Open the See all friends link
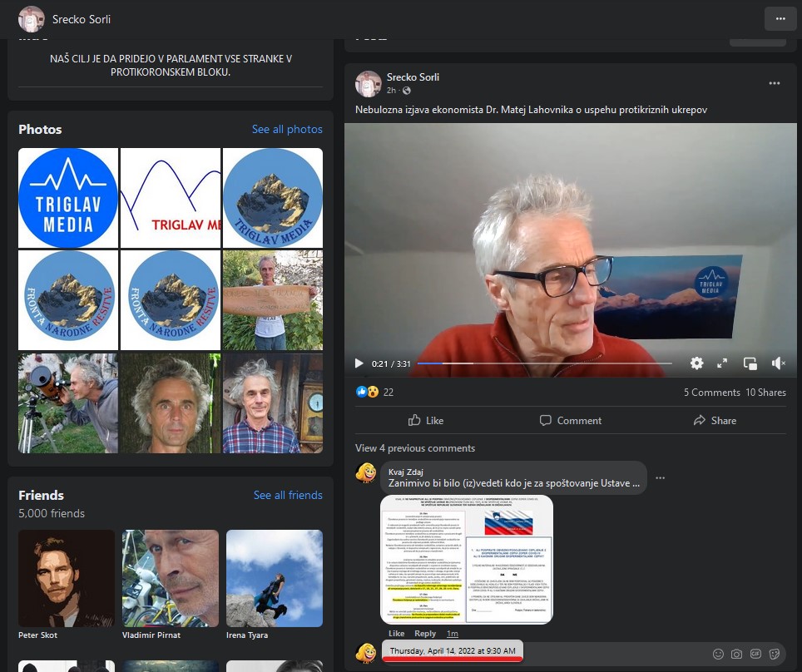This screenshot has height=672, width=802. point(288,496)
